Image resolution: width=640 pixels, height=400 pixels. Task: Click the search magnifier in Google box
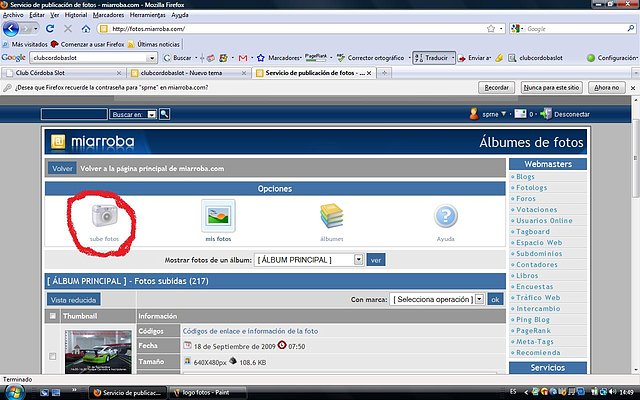(x=631, y=29)
